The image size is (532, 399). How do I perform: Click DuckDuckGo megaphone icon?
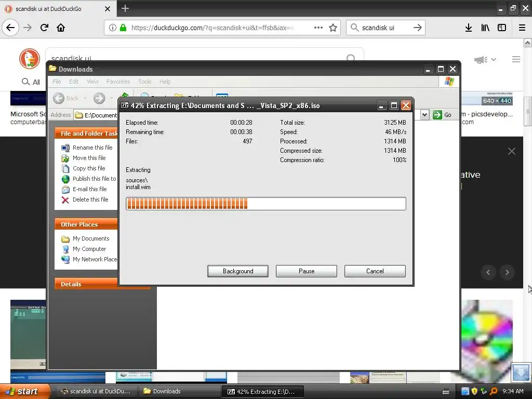(x=481, y=60)
